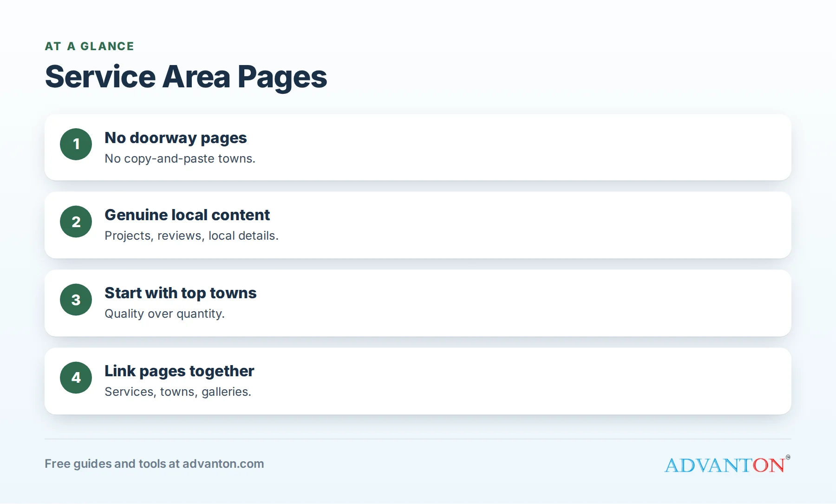This screenshot has width=836, height=504.
Task: Select the 'Start with top towns' heading
Action: 180,293
